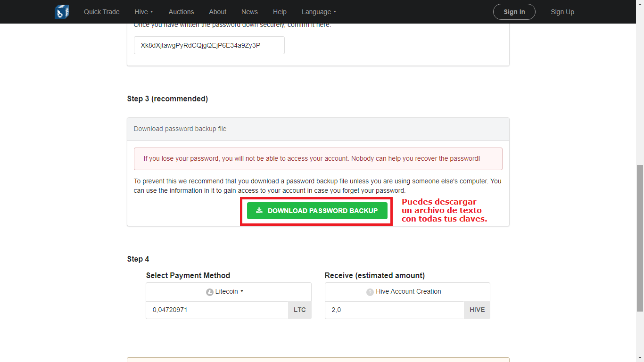Click the HIVE currency label
Viewport: 644px width, 362px height.
click(x=477, y=310)
